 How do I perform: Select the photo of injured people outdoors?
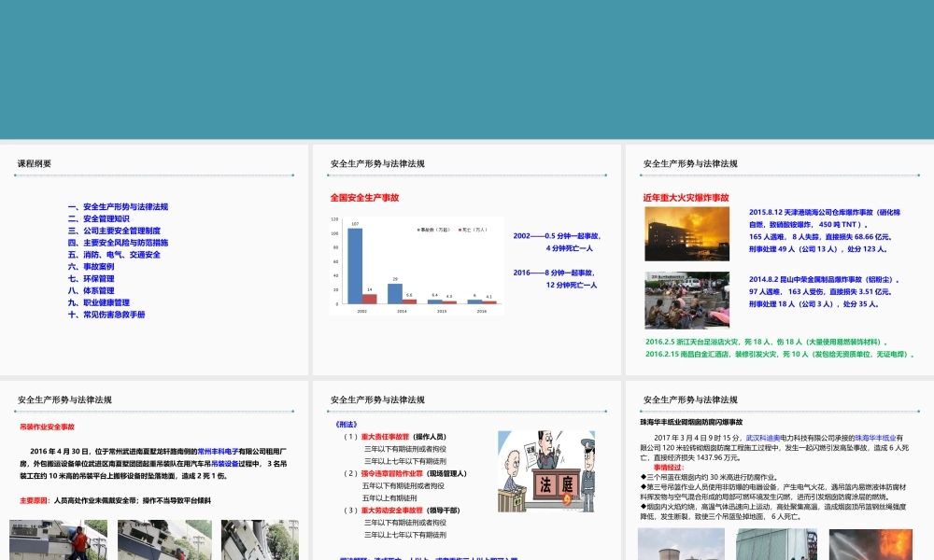point(686,300)
